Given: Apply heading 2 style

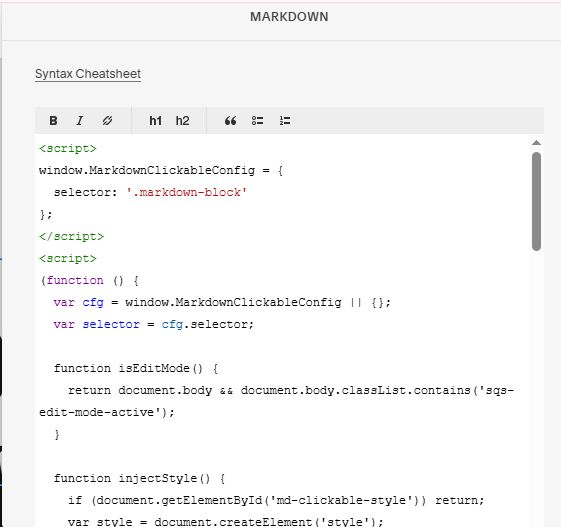Looking at the screenshot, I should 182,121.
